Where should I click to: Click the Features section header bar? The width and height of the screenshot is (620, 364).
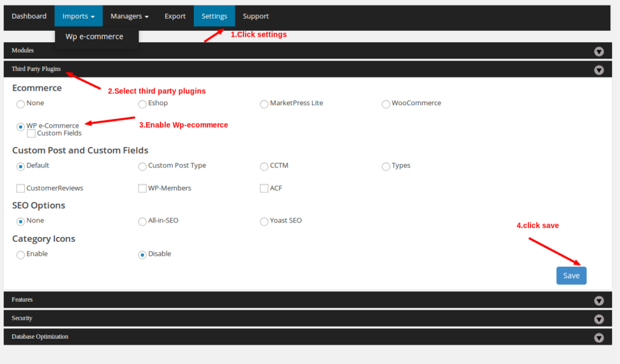(308, 300)
